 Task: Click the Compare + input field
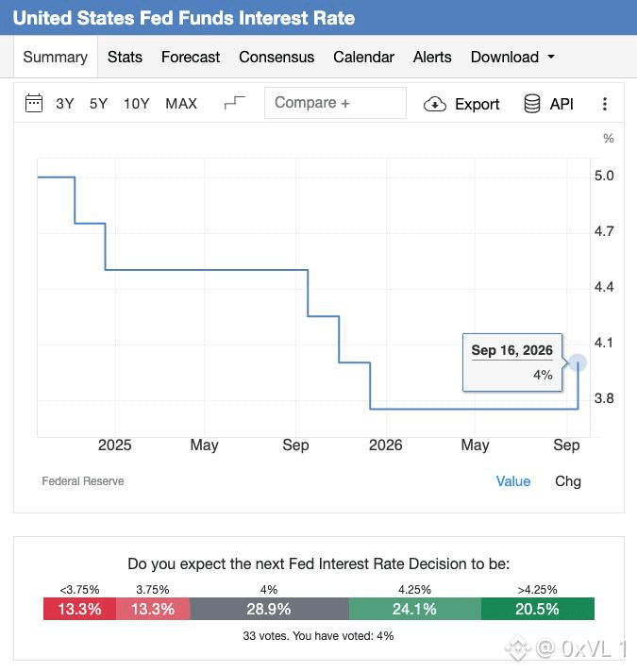coord(335,103)
